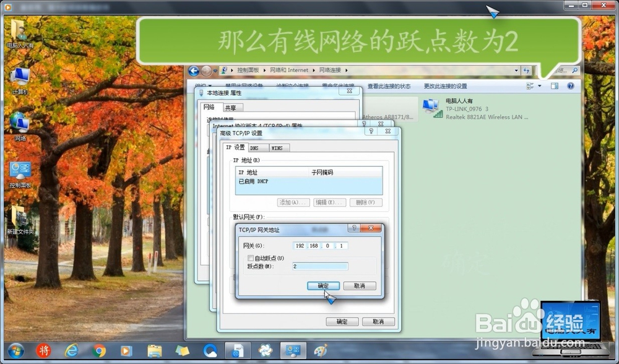The height and width of the screenshot is (364, 619).
Task: Close 高级 TCP/IP 设置 dialog
Action: point(387,131)
